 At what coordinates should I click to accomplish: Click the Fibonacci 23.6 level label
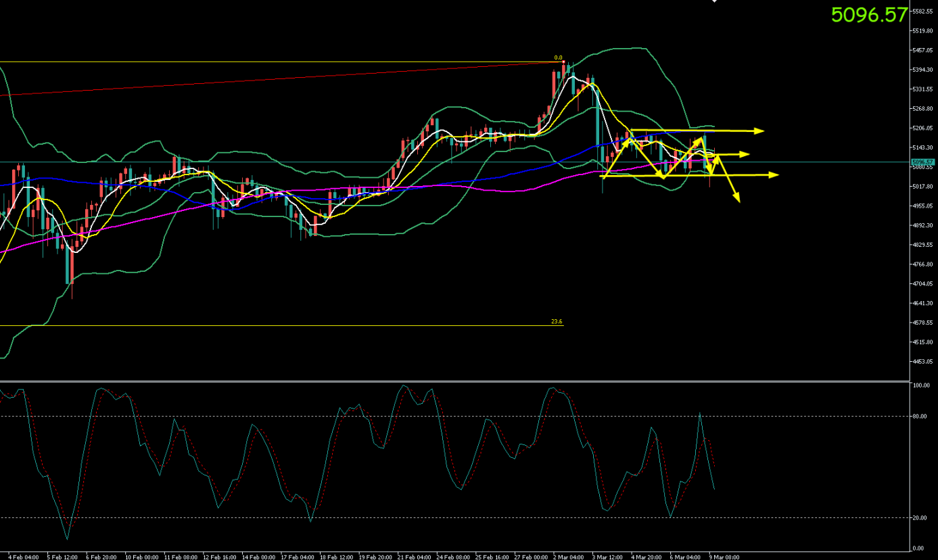pos(557,322)
